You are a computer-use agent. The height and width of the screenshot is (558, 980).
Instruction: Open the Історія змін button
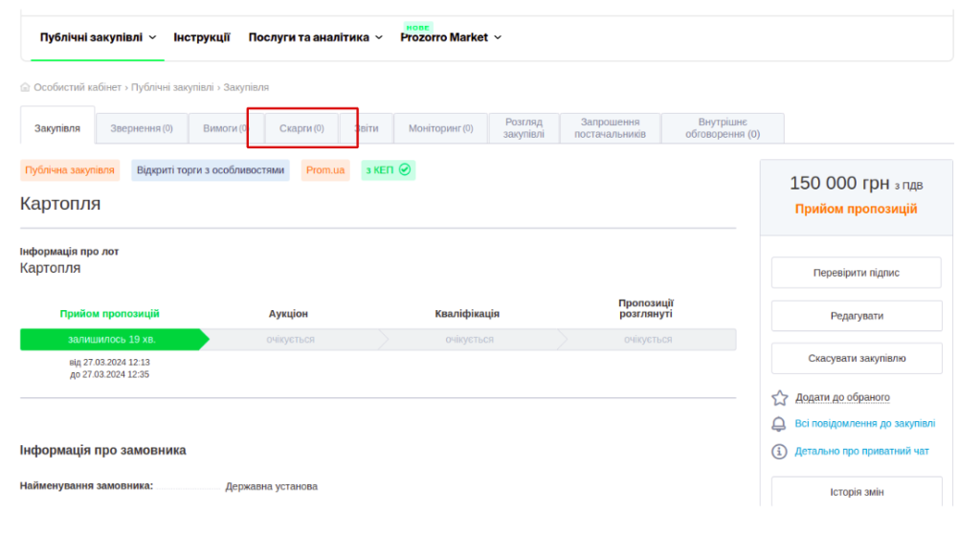click(856, 492)
